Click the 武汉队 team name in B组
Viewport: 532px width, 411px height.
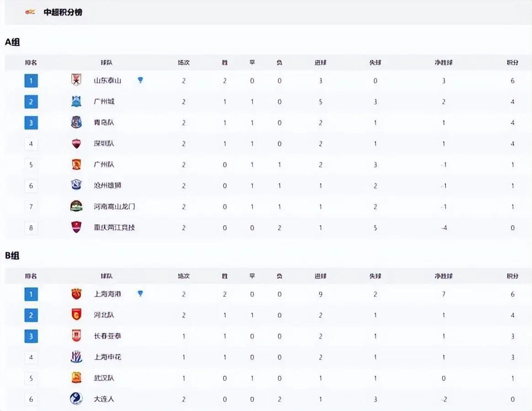point(104,378)
